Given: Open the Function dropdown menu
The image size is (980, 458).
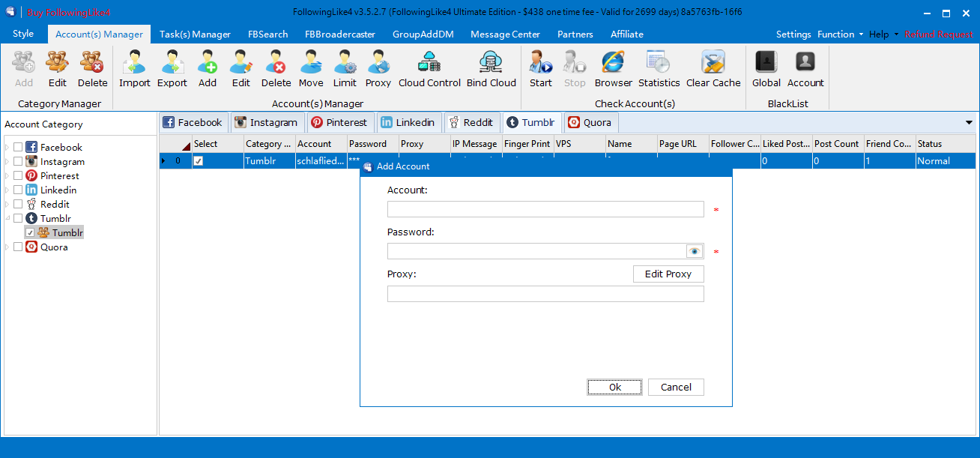Looking at the screenshot, I should 840,34.
